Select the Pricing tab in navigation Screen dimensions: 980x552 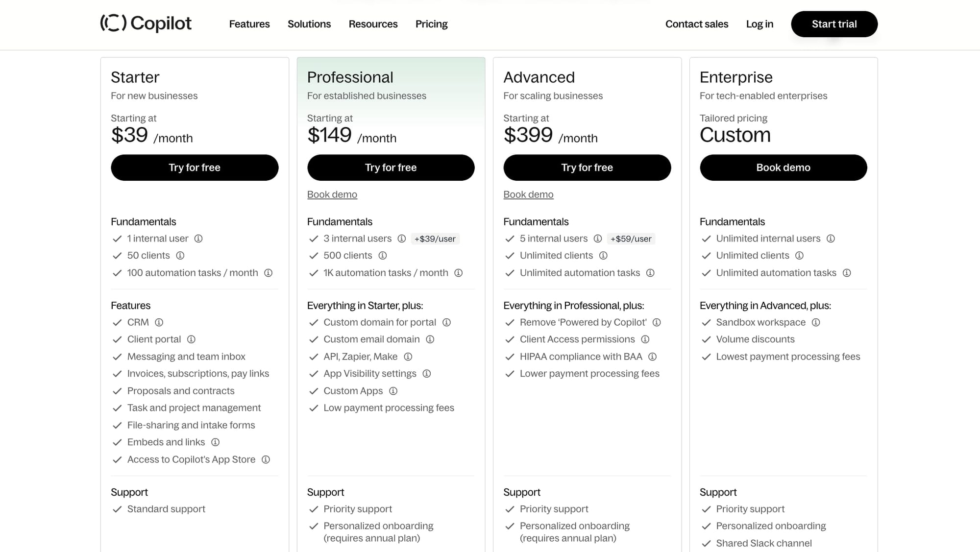point(431,24)
